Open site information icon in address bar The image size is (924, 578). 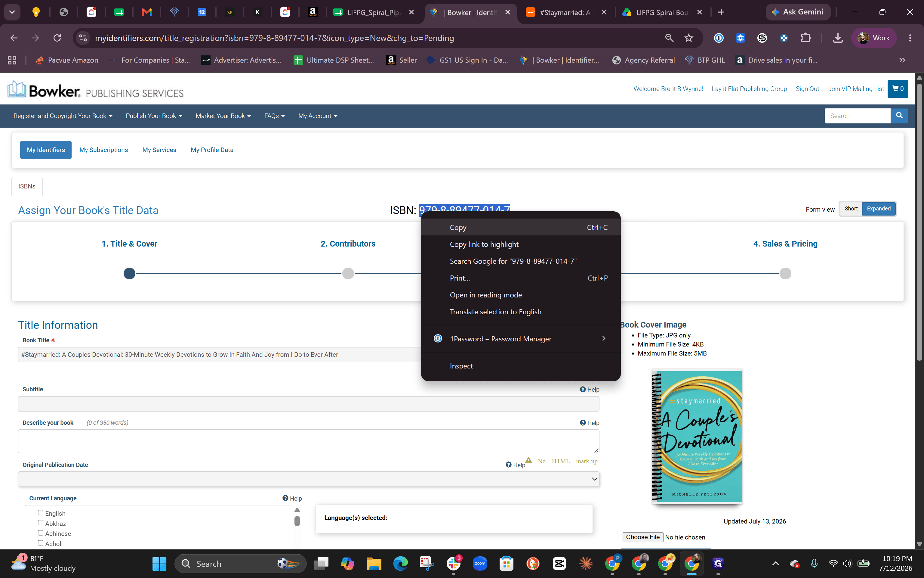83,38
